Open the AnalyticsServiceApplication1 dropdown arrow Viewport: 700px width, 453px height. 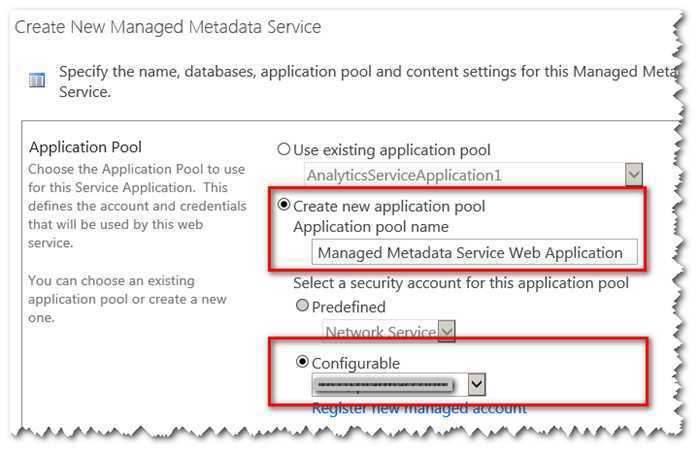633,175
